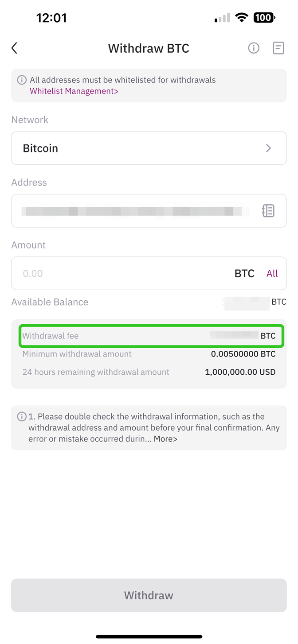The width and height of the screenshot is (298, 644).
Task: Click the 24 hours remaining withdrawal amount
Action: click(149, 372)
